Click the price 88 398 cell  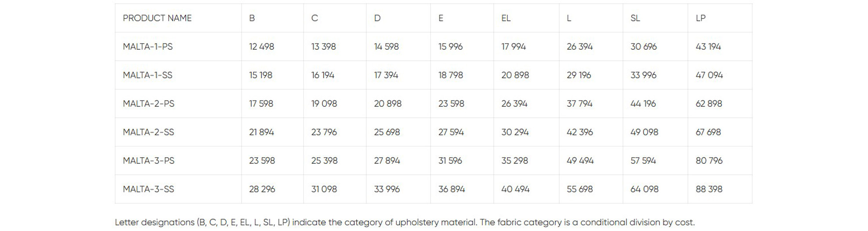pyautogui.click(x=709, y=189)
